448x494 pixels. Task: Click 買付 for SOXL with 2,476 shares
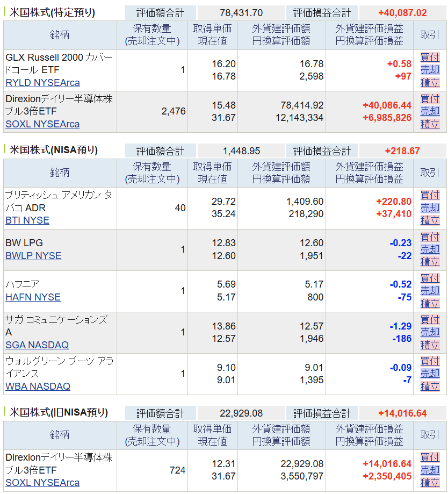pyautogui.click(x=430, y=98)
